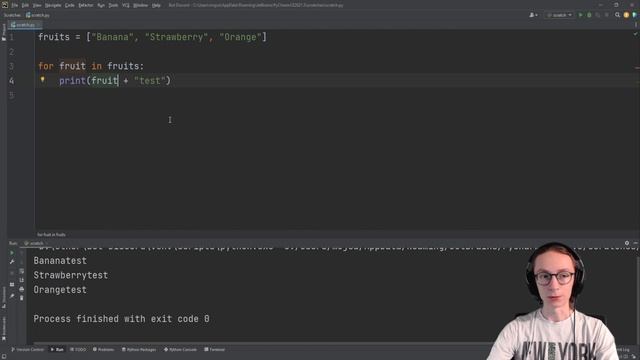Open the Python Packages tool window tab

click(x=139, y=350)
